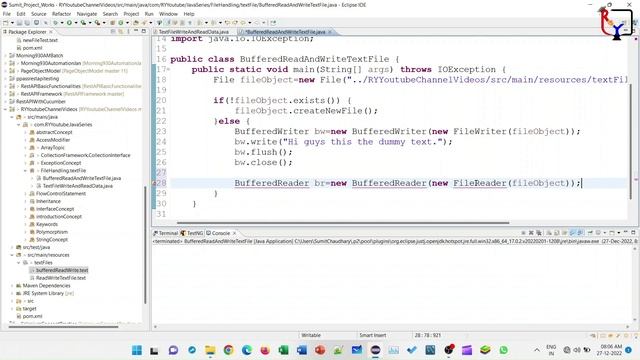Collapse main method fold on line 17
Viewport: 640px width, 360px height.
click(x=169, y=69)
